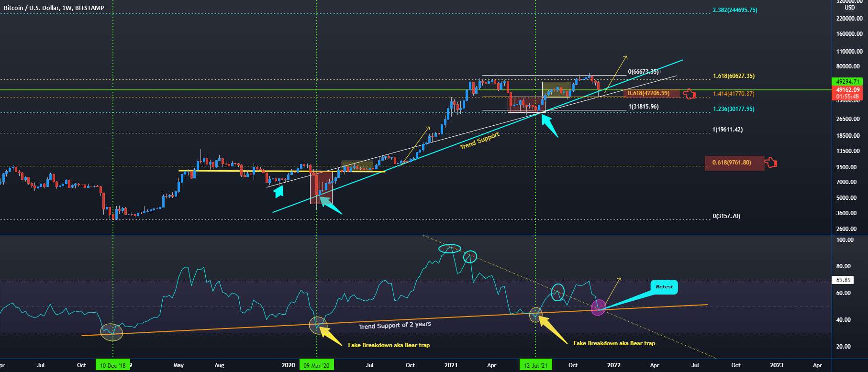This screenshot has width=868, height=372.
Task: Select the 09 Mar '20 date marker
Action: tap(316, 366)
